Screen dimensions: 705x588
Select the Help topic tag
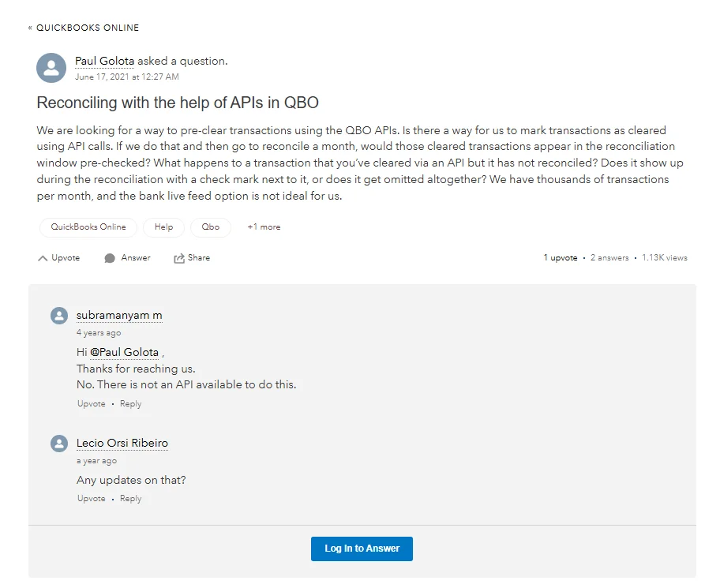pyautogui.click(x=163, y=227)
